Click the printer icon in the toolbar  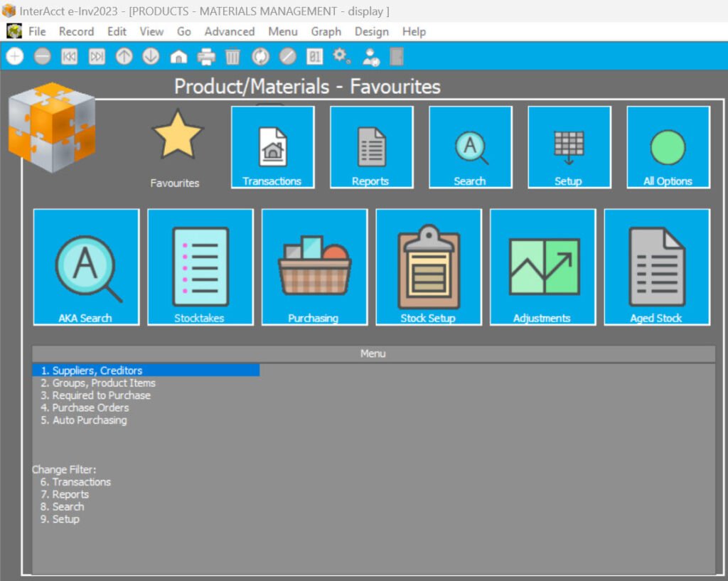coord(206,57)
